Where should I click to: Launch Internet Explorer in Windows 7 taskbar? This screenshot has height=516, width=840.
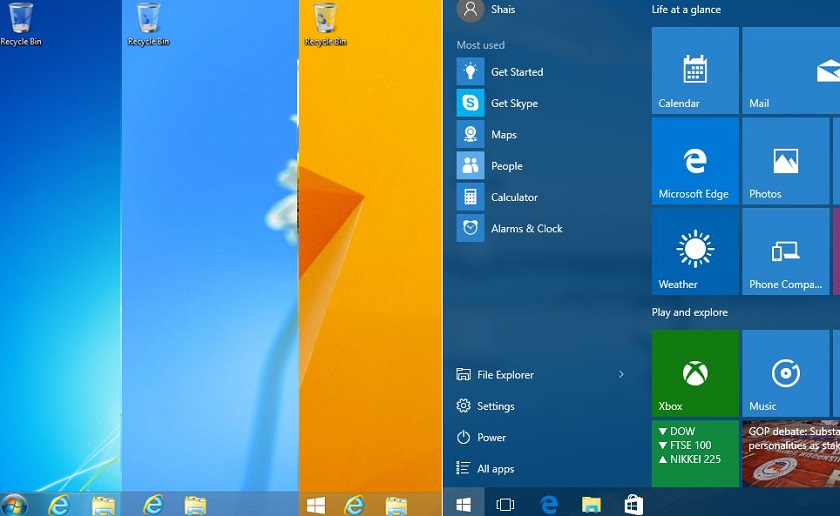[x=59, y=505]
